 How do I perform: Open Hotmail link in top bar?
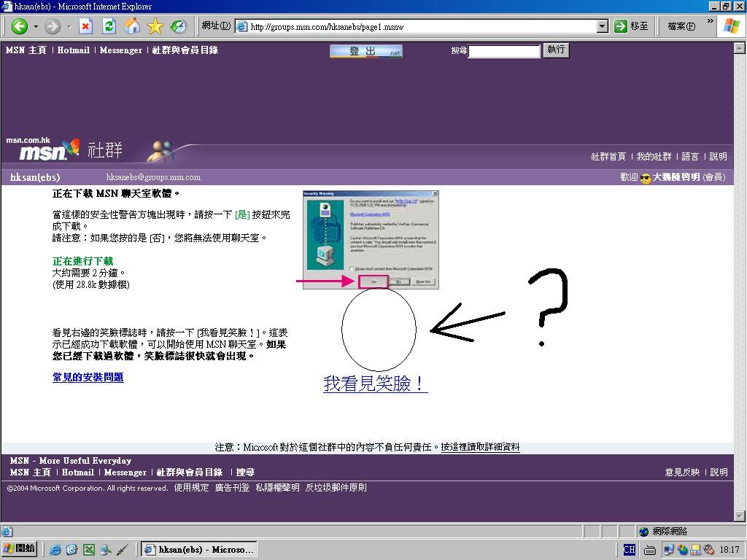[74, 50]
